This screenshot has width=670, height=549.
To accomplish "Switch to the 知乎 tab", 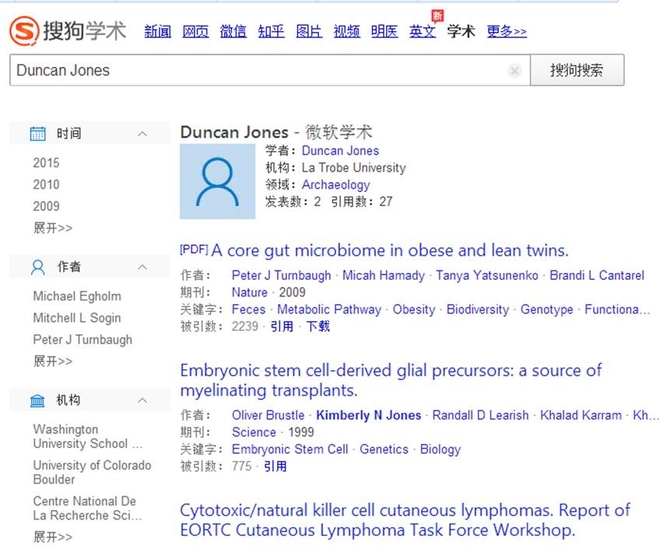I will tap(271, 31).
